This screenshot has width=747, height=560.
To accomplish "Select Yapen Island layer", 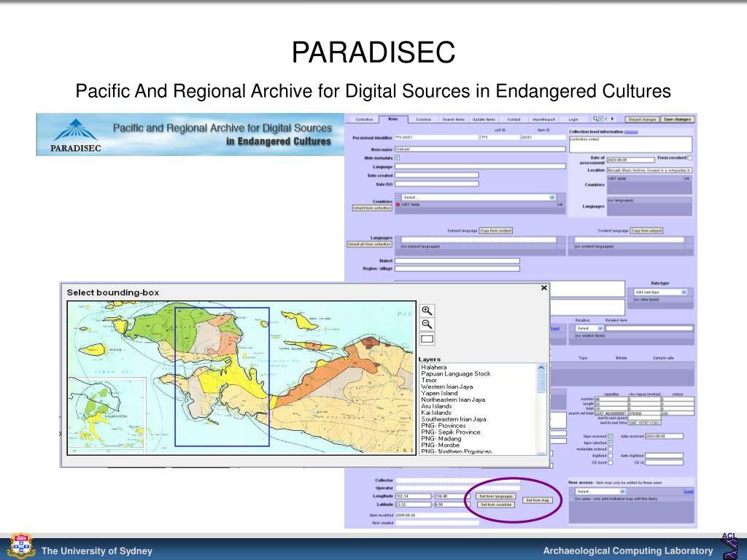I will 439,393.
